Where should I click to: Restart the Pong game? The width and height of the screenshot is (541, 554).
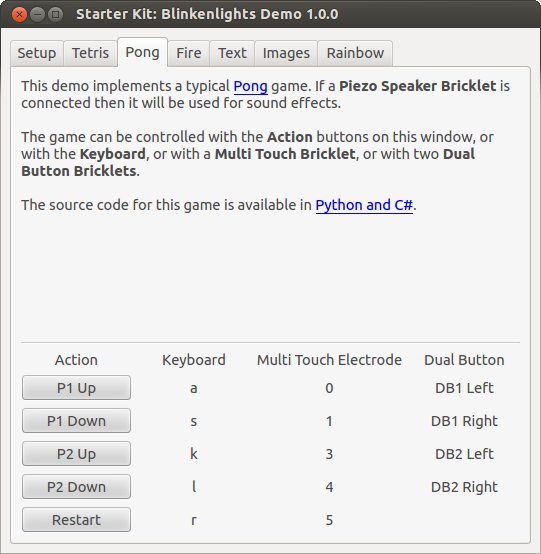76,520
